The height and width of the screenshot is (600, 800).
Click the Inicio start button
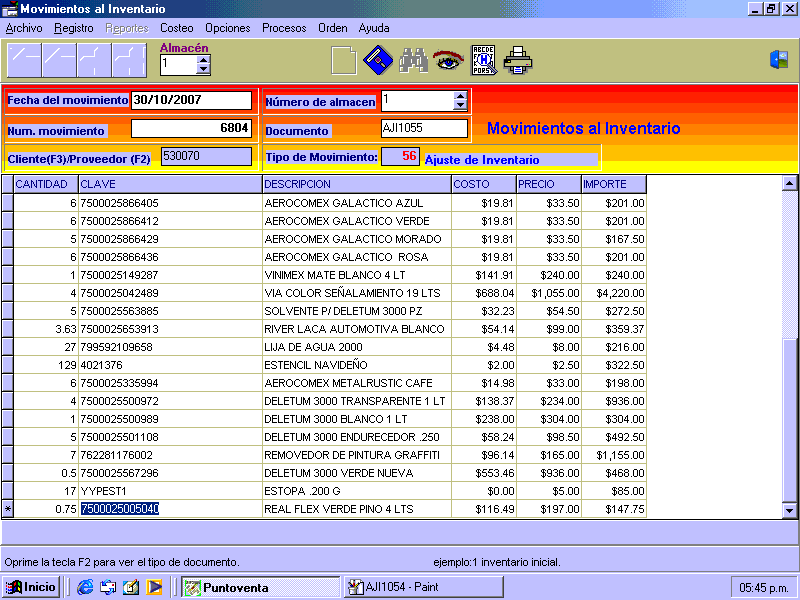click(31, 587)
